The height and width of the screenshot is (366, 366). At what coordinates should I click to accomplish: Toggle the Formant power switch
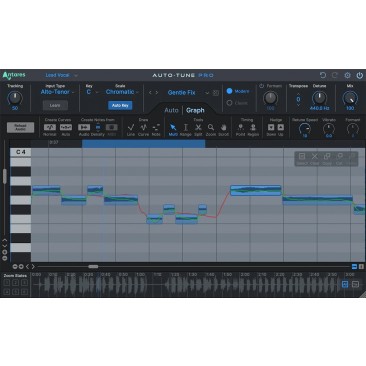(262, 86)
